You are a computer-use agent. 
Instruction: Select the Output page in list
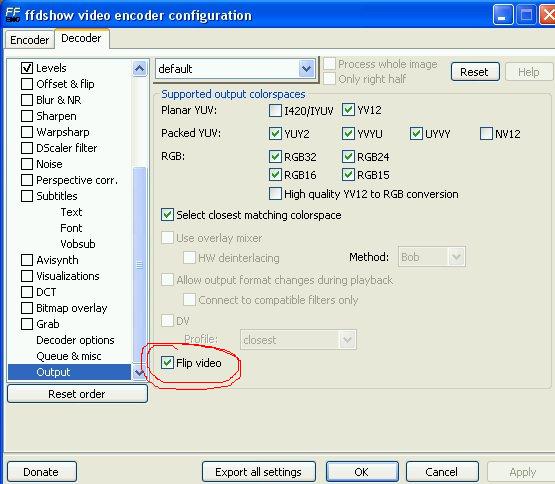click(x=69, y=372)
